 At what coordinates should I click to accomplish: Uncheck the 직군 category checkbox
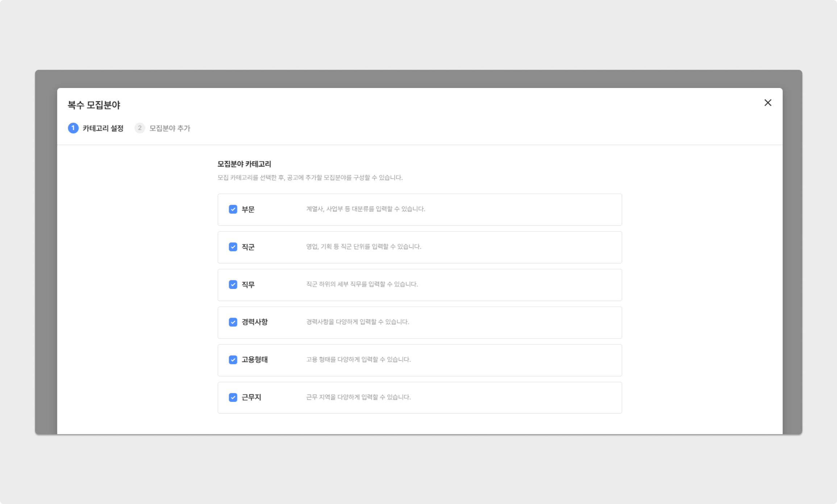[x=233, y=247]
